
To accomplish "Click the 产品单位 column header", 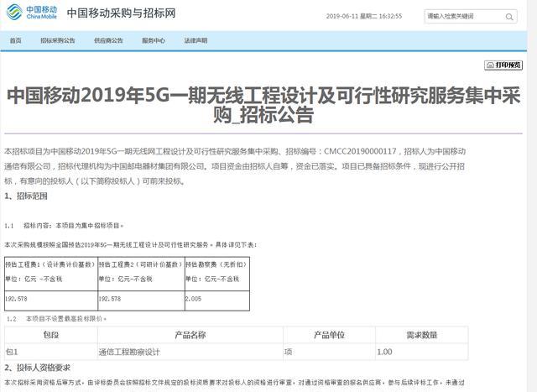I will coord(329,335).
